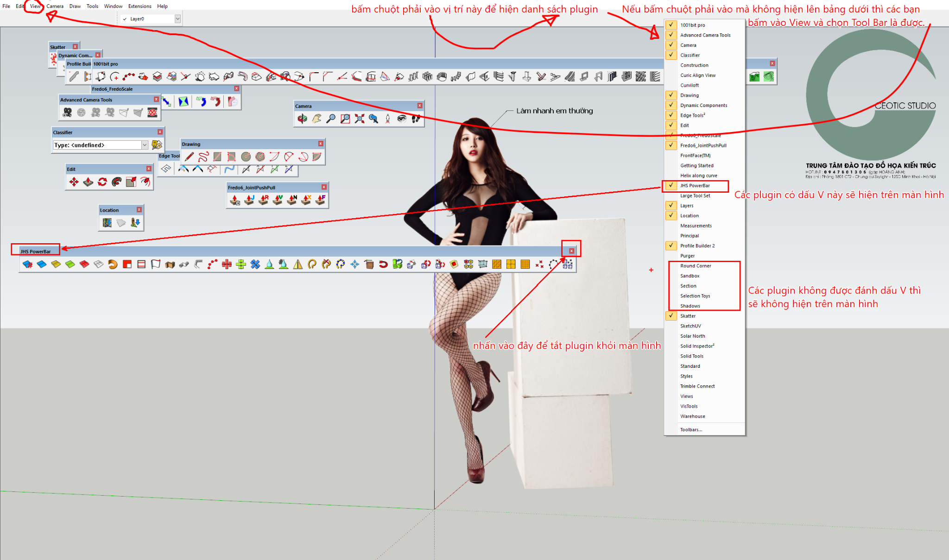Select the V Vector Push Pull tool
The height and width of the screenshot is (560, 949).
[278, 200]
